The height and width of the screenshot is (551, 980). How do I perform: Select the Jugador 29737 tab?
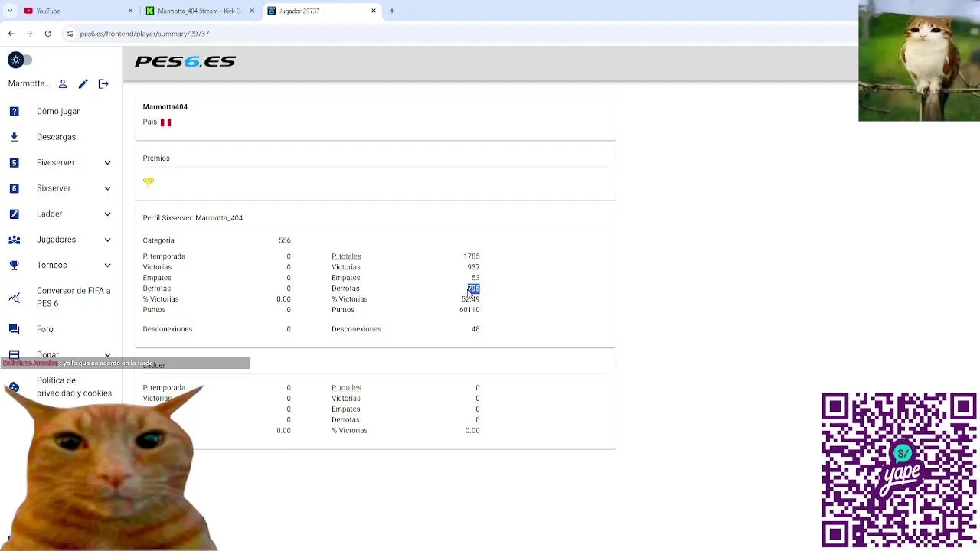coord(321,11)
